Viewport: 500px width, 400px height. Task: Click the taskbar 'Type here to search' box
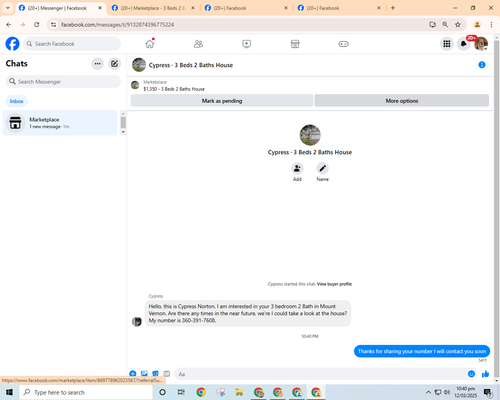point(86,392)
